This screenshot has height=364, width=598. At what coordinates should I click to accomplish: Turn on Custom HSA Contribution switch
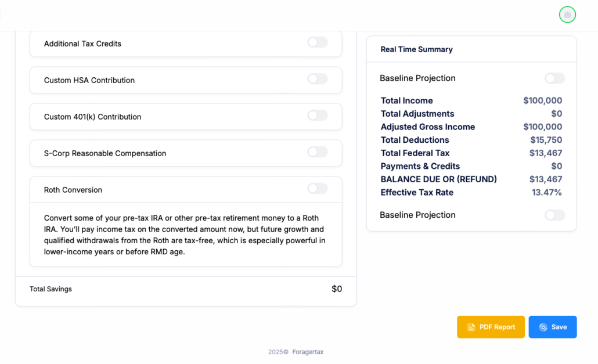point(318,79)
